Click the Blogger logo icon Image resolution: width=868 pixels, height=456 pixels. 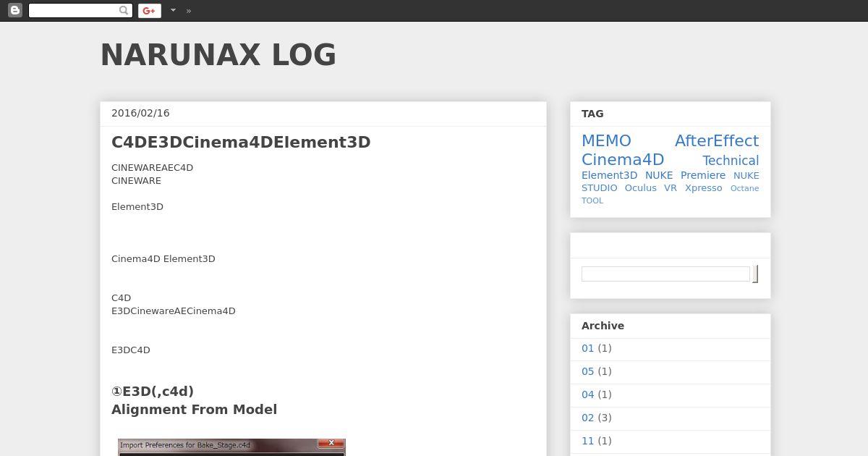pos(14,10)
